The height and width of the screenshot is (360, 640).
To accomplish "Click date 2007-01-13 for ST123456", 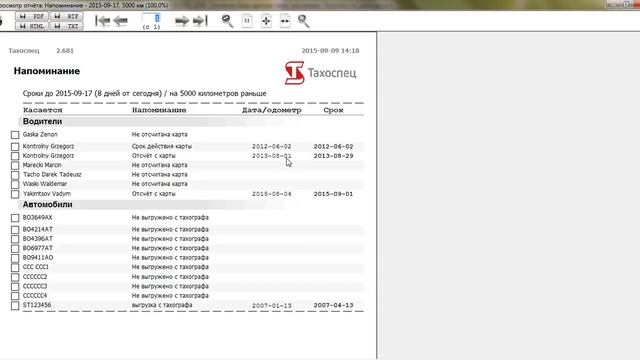I will pos(272,305).
